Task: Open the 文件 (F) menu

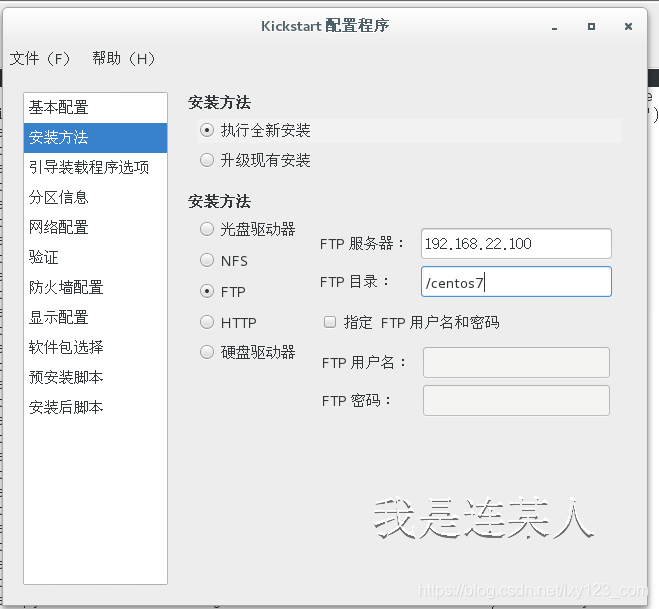Action: coord(40,58)
